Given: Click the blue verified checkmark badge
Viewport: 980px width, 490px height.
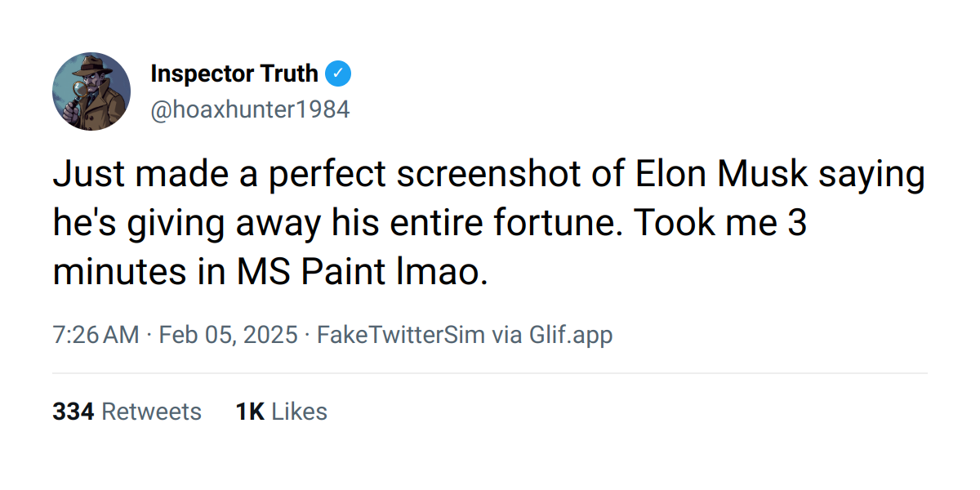Looking at the screenshot, I should pyautogui.click(x=338, y=74).
